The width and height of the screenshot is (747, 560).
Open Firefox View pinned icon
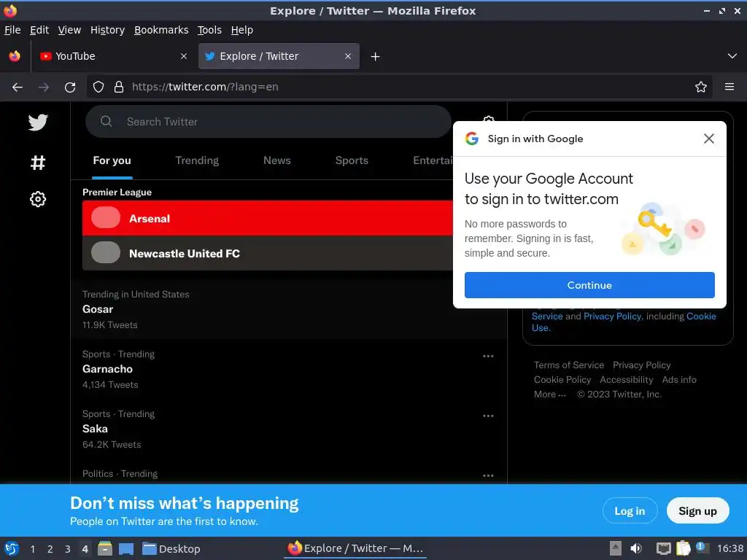(x=15, y=56)
